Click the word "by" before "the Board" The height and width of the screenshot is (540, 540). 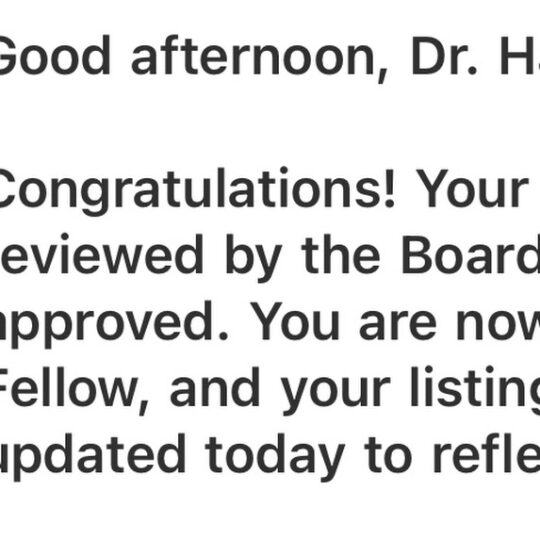coord(253,258)
